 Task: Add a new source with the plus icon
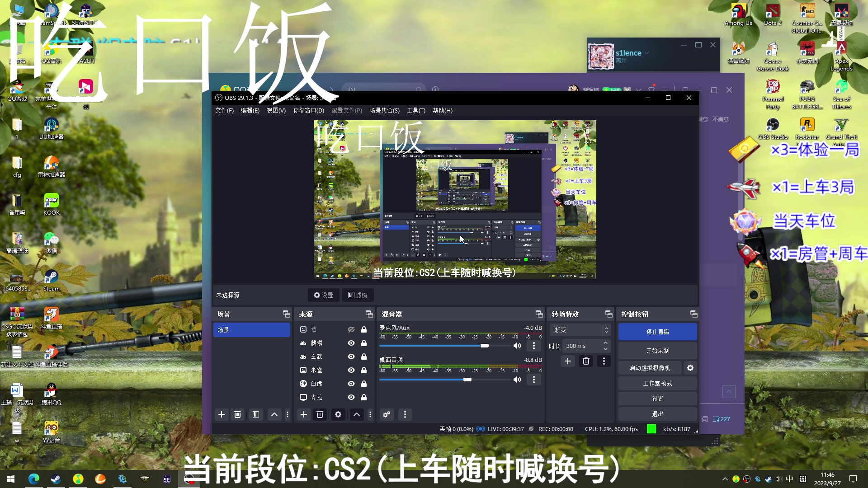coord(304,414)
